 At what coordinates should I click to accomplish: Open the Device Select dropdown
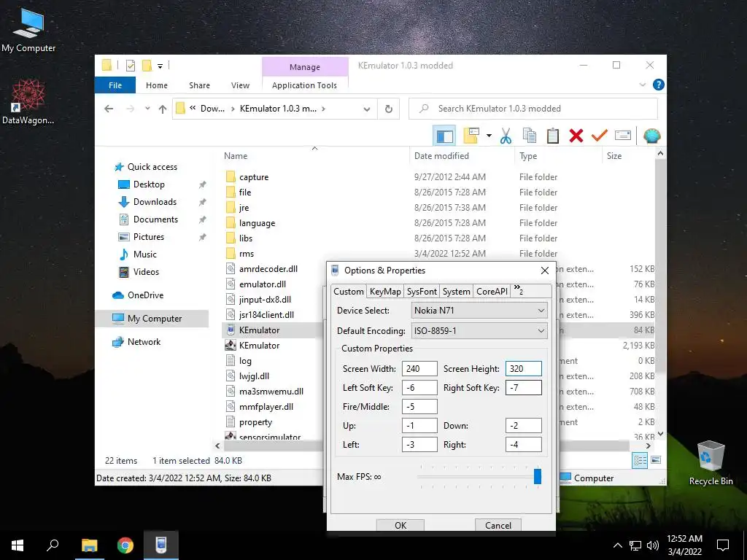pos(479,311)
